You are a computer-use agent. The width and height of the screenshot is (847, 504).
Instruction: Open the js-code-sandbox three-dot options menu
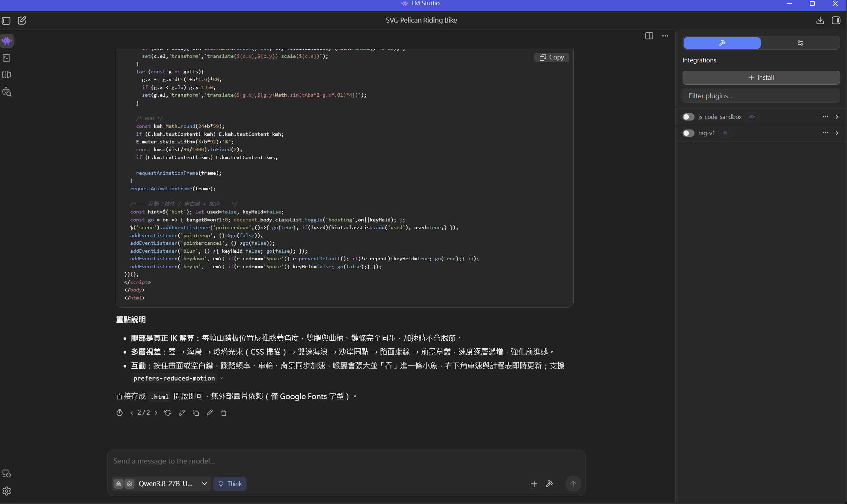coord(825,117)
